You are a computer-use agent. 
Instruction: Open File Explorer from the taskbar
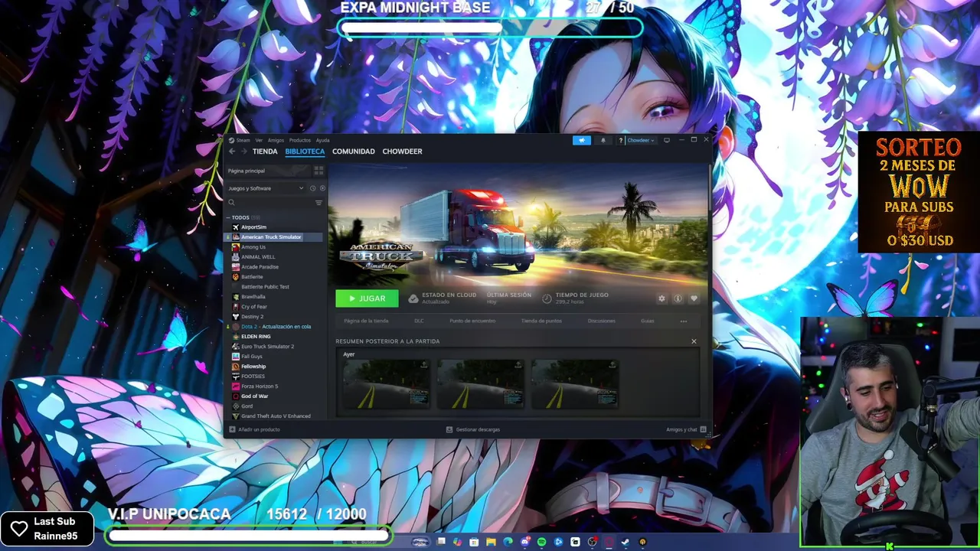[491, 543]
